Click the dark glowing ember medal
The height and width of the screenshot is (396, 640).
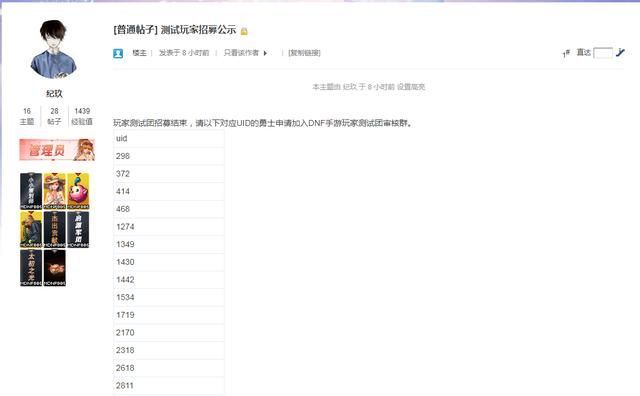click(x=54, y=268)
